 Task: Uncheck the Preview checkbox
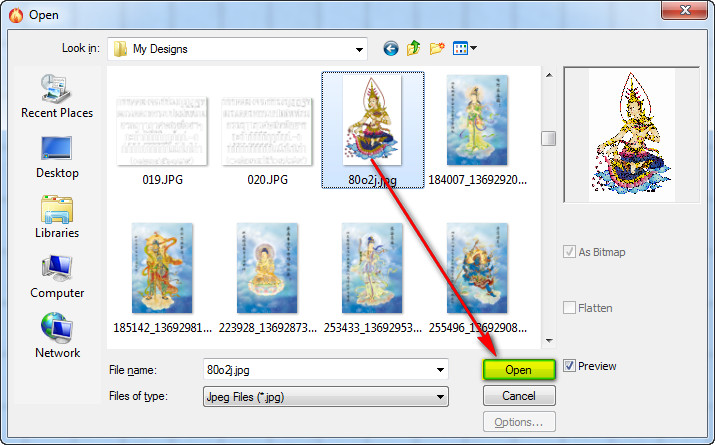(569, 366)
